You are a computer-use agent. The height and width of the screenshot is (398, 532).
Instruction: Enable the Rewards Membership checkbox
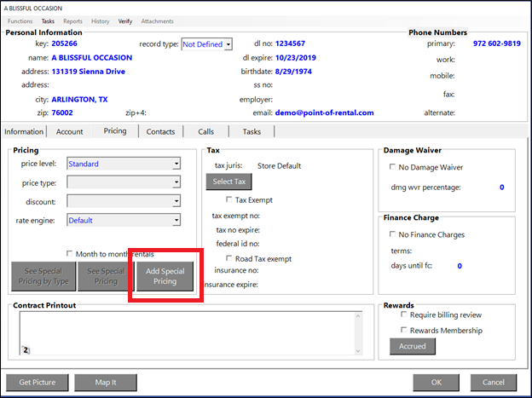403,331
